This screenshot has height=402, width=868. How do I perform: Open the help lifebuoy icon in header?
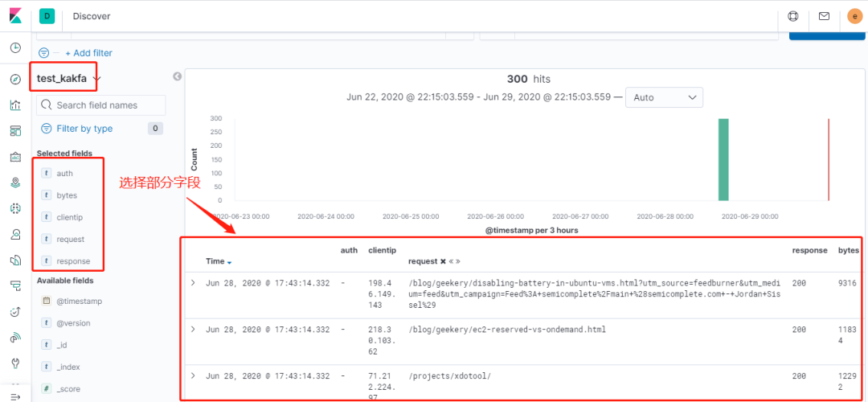[x=792, y=16]
